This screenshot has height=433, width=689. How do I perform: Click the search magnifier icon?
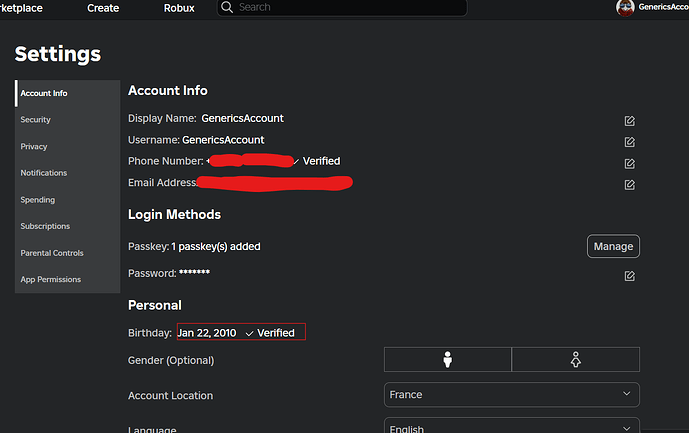point(227,7)
